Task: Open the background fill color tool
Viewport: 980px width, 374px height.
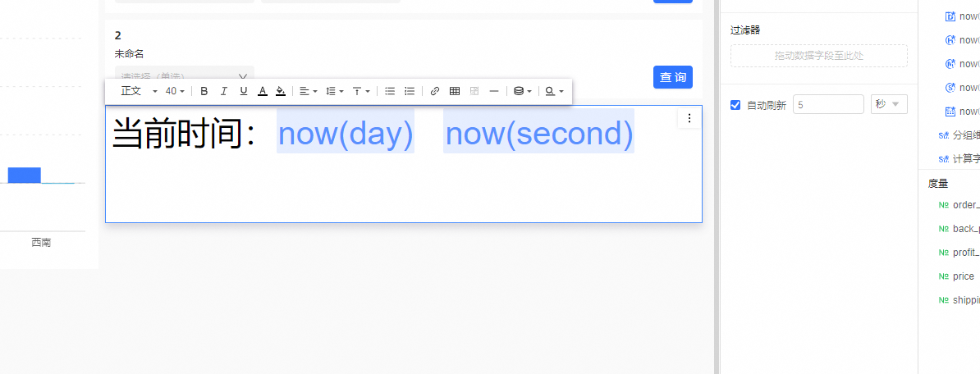Action: (x=281, y=91)
